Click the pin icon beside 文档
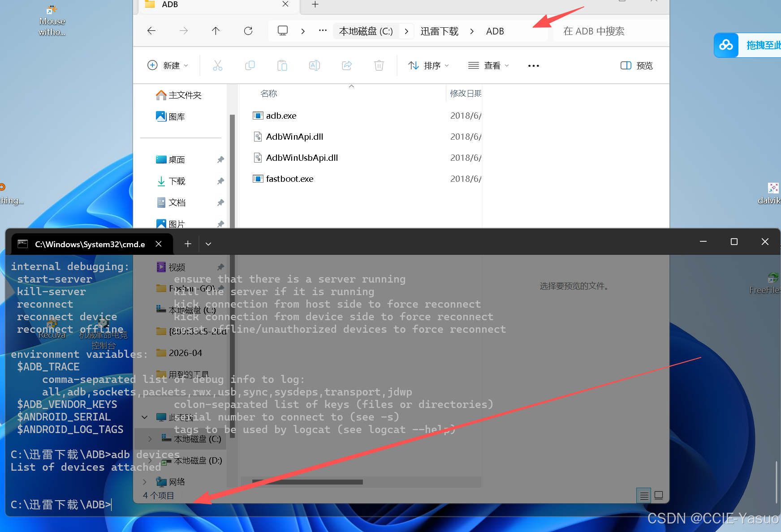This screenshot has width=781, height=532. [220, 202]
